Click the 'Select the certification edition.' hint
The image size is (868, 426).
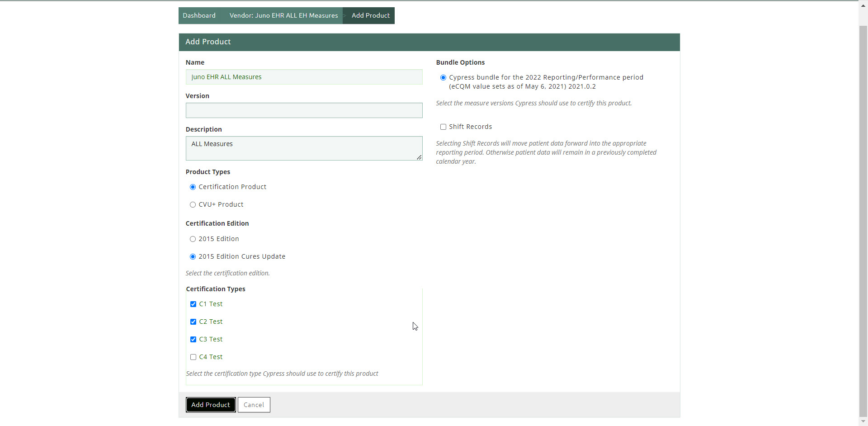click(x=227, y=273)
